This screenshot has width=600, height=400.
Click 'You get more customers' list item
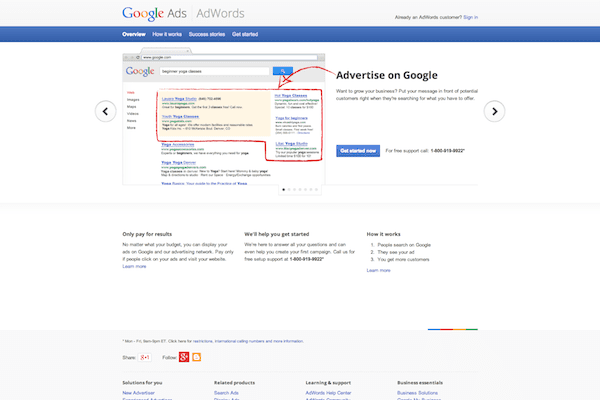coord(403,260)
